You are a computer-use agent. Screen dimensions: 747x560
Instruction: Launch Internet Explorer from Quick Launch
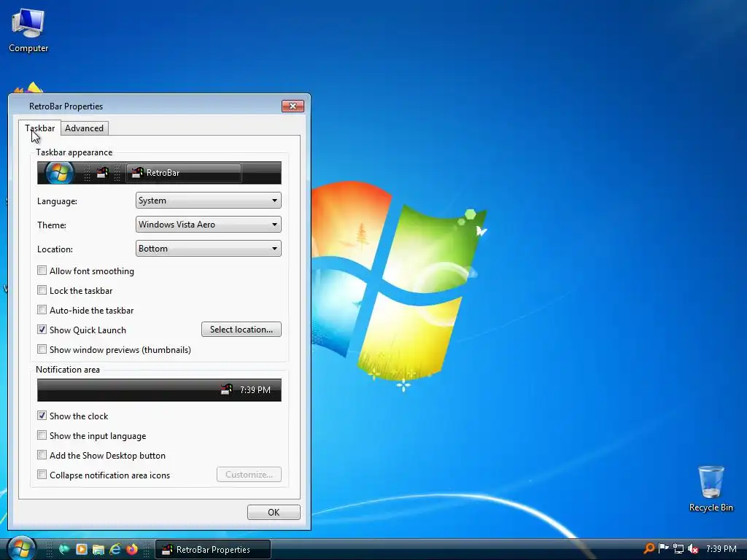115,550
